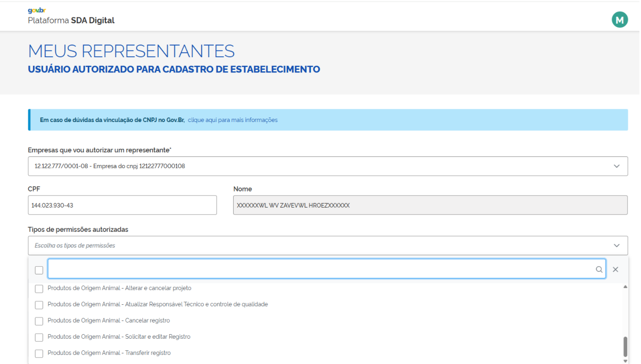Image resolution: width=641 pixels, height=364 pixels.
Task: Enable Atualizar Responsável Técnico e controle de qualidade
Action: tap(39, 305)
